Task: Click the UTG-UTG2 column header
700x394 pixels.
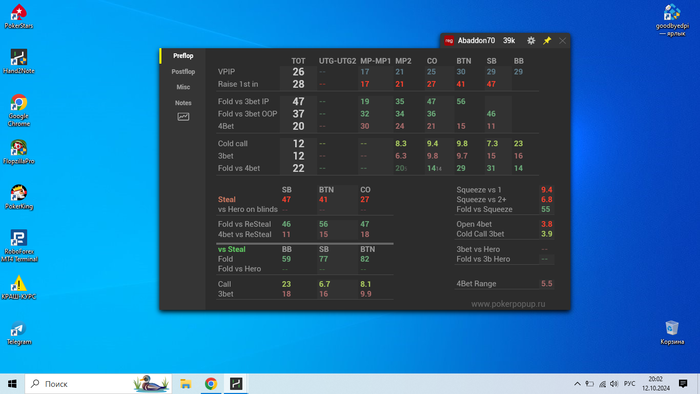Action: click(x=338, y=61)
